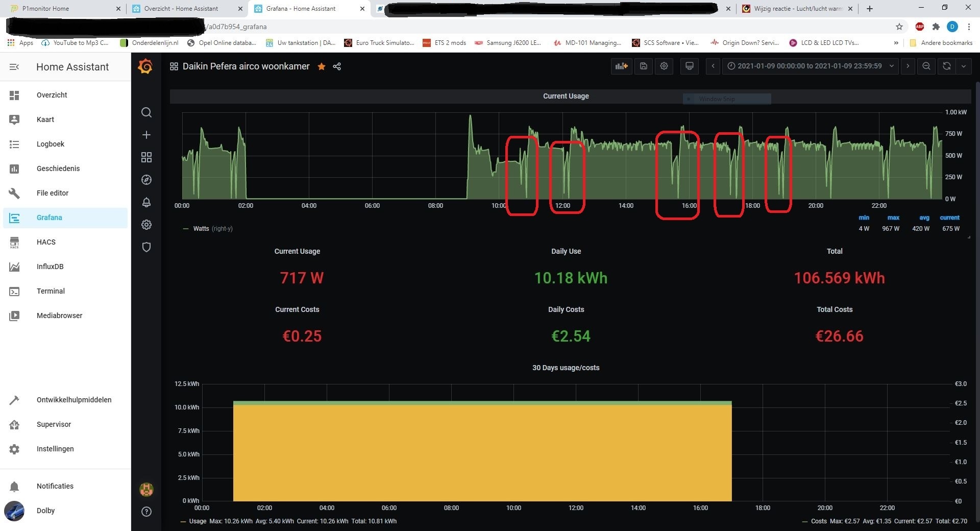The image size is (980, 531).
Task: Bookmark this page with the star
Action: 899,27
